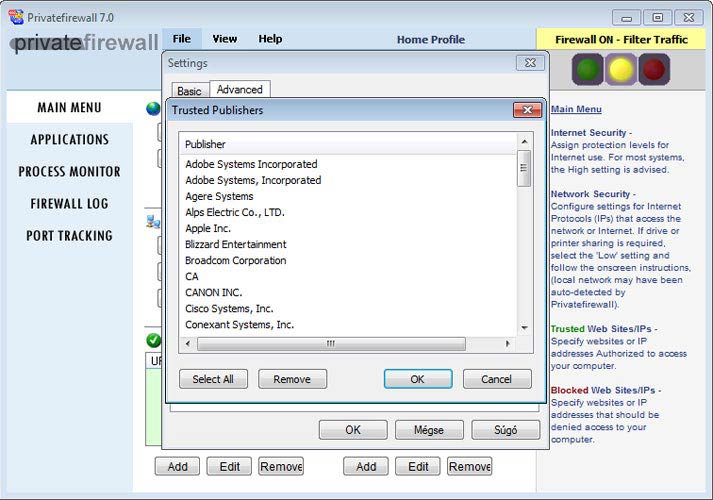
Task: Click Remove under the blocked sites list
Action: coord(470,467)
